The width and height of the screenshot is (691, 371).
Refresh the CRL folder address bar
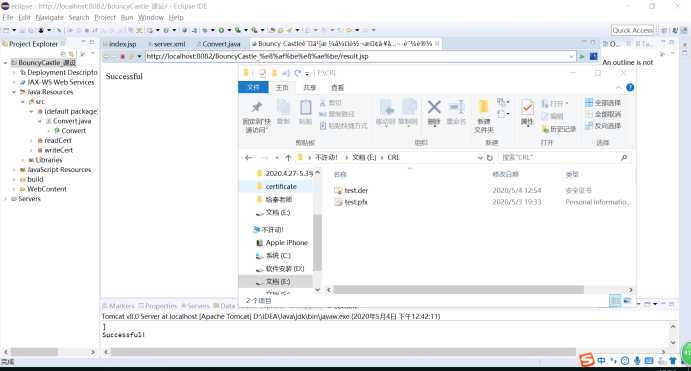click(x=490, y=157)
